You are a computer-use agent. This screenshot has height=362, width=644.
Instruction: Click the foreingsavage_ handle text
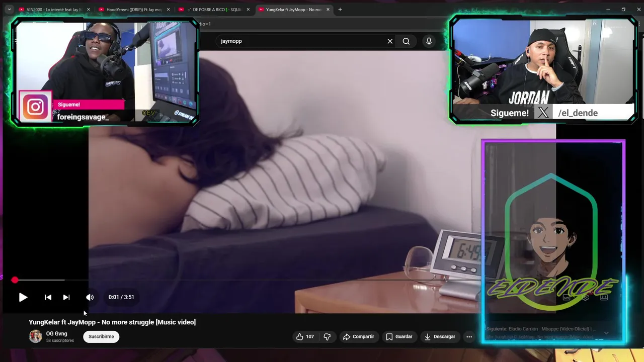[83, 117]
